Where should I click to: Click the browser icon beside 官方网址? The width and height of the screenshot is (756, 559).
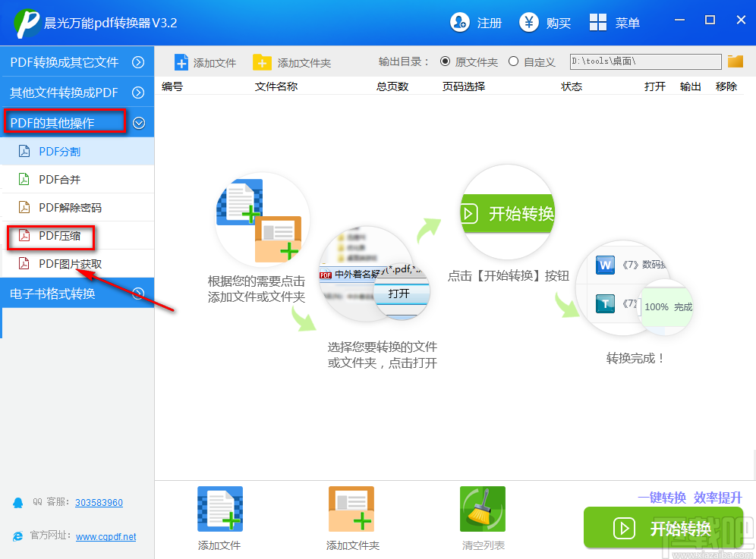tap(18, 536)
